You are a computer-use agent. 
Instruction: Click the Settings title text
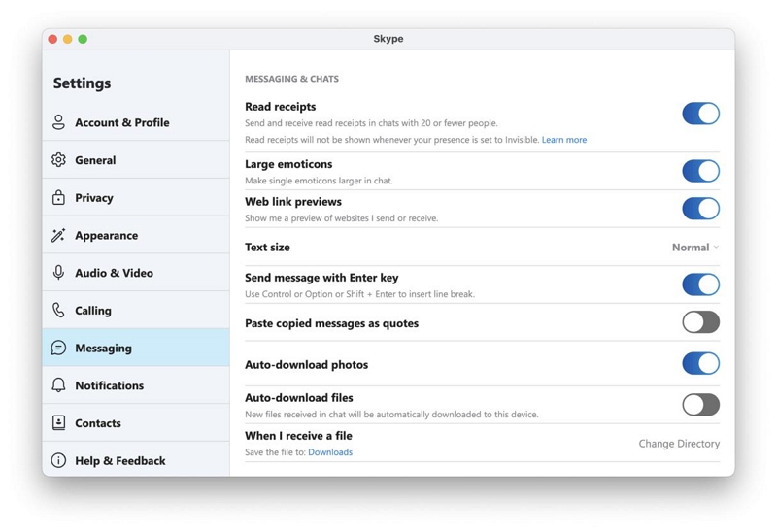[82, 83]
